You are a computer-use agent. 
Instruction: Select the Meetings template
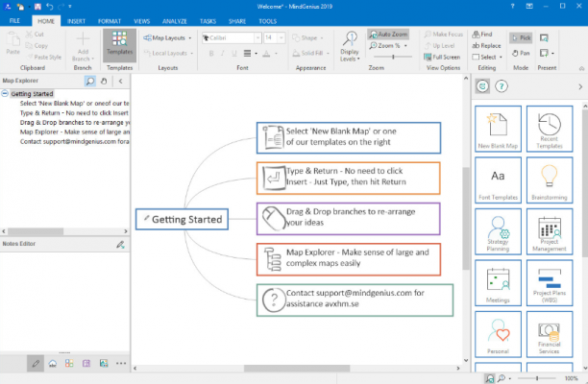498,283
